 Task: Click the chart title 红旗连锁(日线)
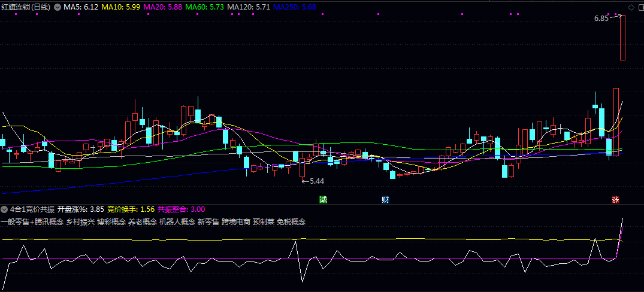point(26,7)
